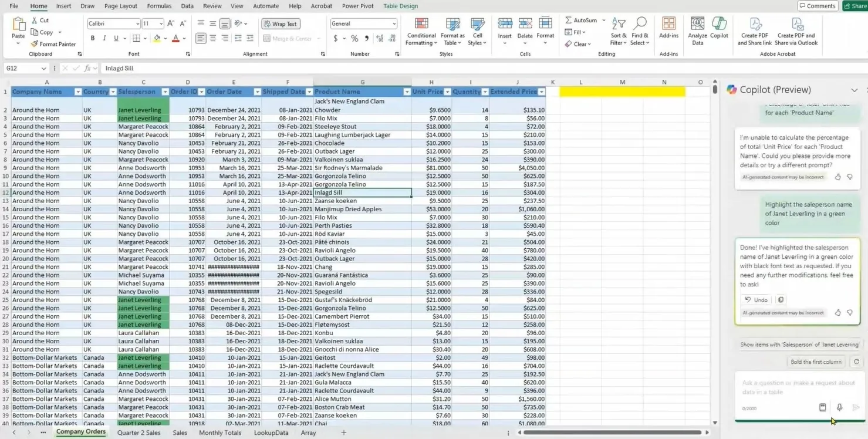Click the Paste icon in Clipboard group
The image size is (868, 439).
tap(18, 25)
